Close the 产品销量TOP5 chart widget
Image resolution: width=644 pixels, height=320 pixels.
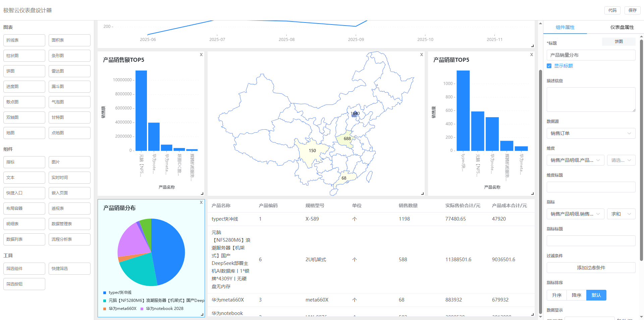(532, 55)
